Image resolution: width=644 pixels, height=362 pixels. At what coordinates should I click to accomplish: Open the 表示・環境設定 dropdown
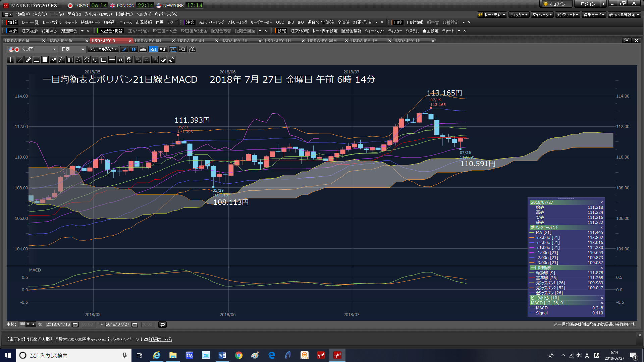pyautogui.click(x=624, y=15)
